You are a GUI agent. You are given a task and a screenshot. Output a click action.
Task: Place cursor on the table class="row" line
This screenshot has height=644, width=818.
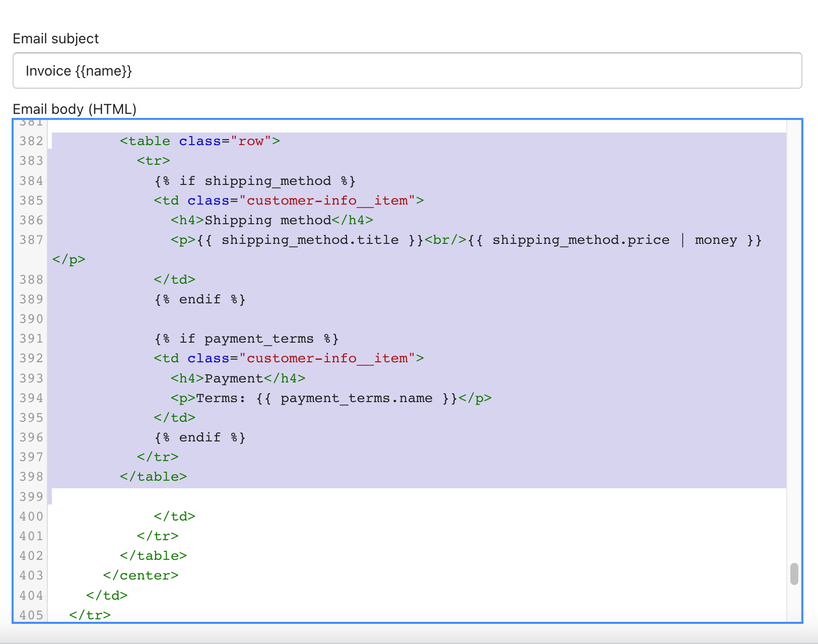click(x=199, y=141)
